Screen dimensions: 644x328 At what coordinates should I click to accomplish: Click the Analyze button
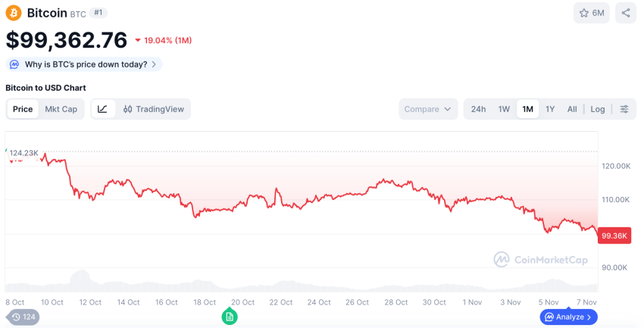(x=568, y=317)
